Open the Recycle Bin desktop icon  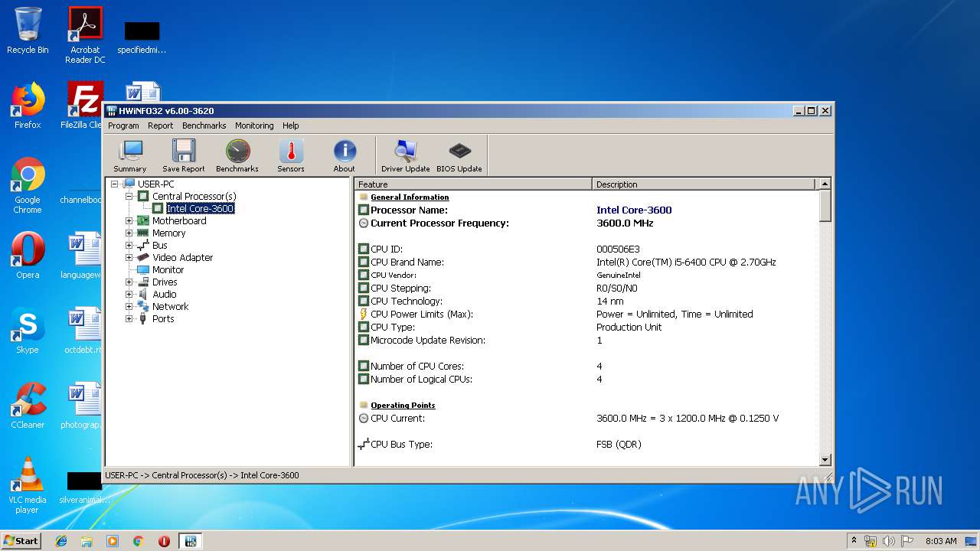[28, 31]
